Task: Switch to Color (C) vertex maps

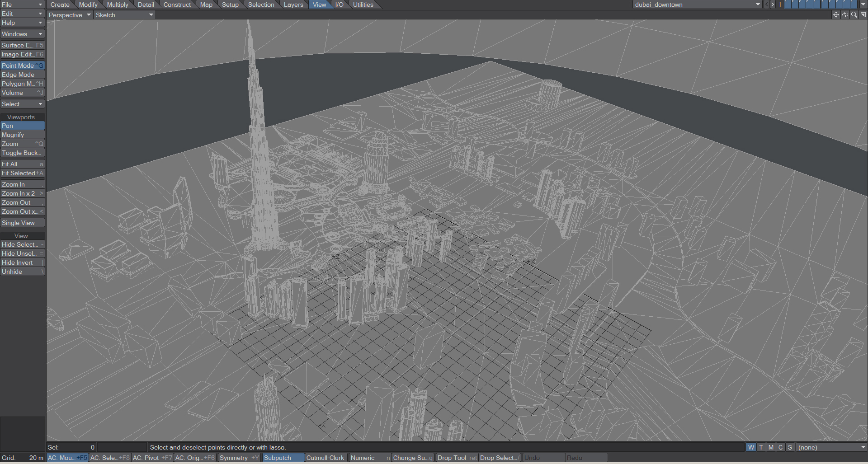Action: click(780, 447)
